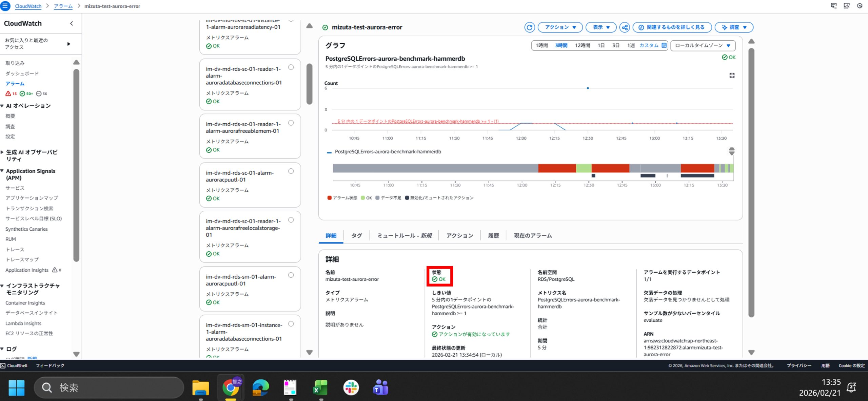Select the auroradatabaseconnections-01 reader alarm radio
The image size is (868, 401).
(x=291, y=67)
